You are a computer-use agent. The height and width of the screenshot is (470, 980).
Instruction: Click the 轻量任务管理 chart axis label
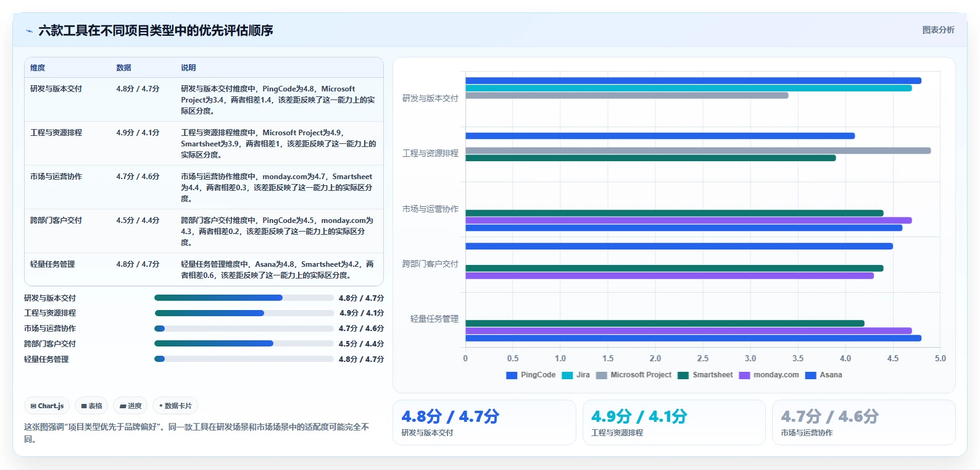click(434, 319)
